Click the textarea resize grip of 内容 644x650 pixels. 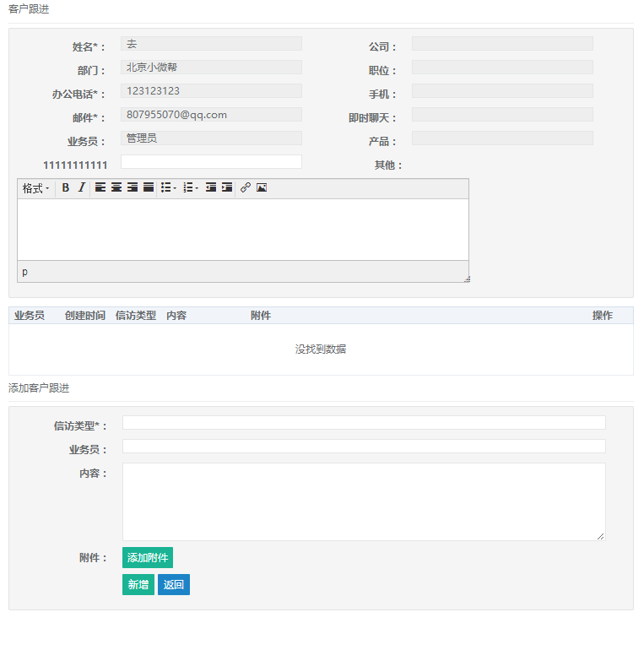tap(601, 536)
